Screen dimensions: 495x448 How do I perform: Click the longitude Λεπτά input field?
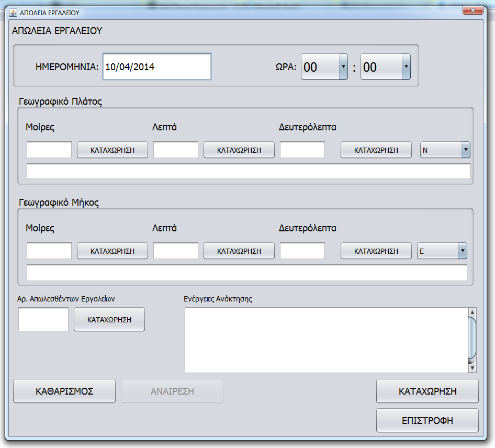pos(176,251)
